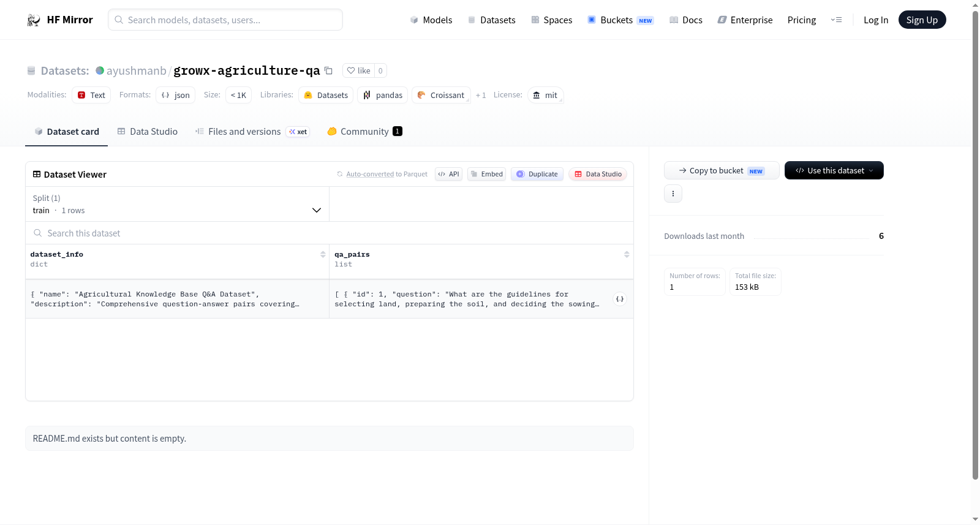
Task: Sort by the qa_pairs column arrows
Action: click(x=627, y=254)
